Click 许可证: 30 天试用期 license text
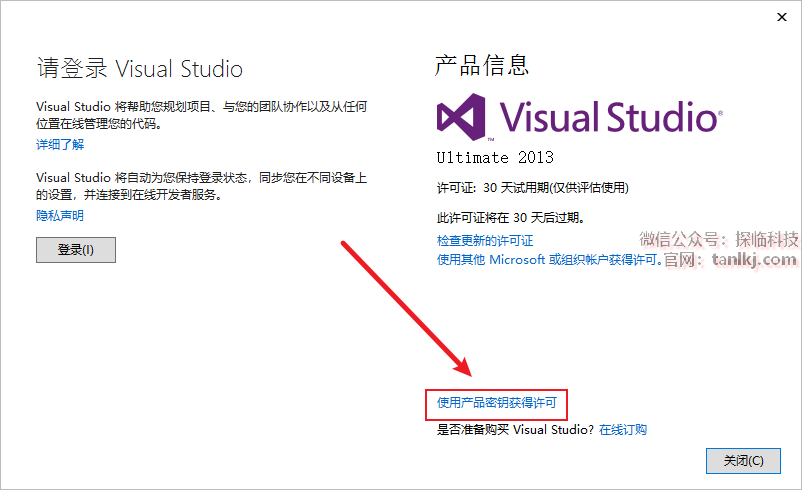The image size is (802, 490). 532,188
